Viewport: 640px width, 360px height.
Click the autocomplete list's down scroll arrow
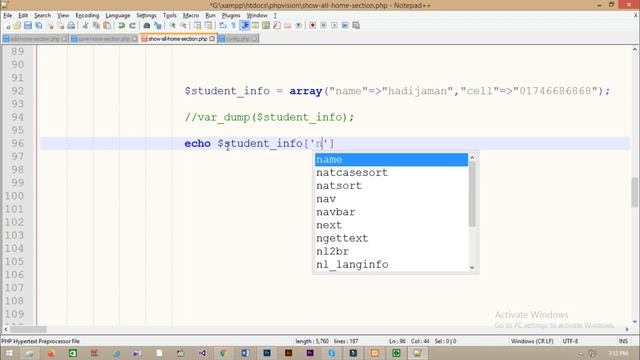(x=472, y=268)
